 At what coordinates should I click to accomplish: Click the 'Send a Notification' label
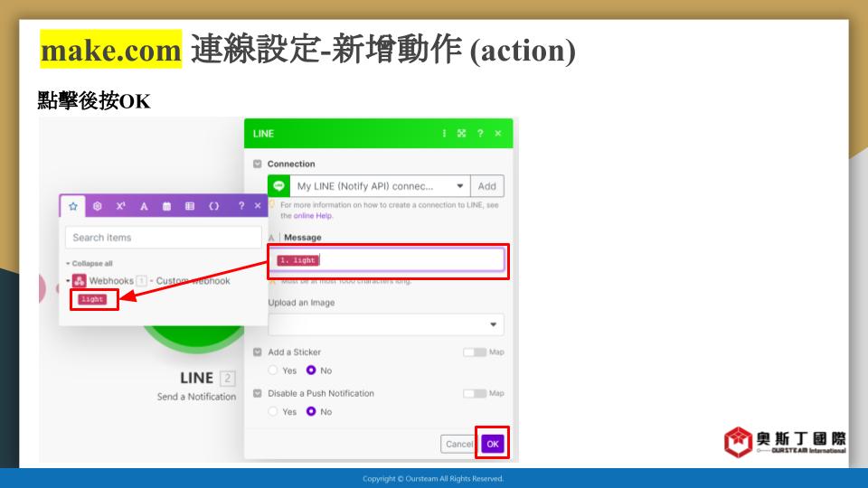pyautogui.click(x=196, y=397)
